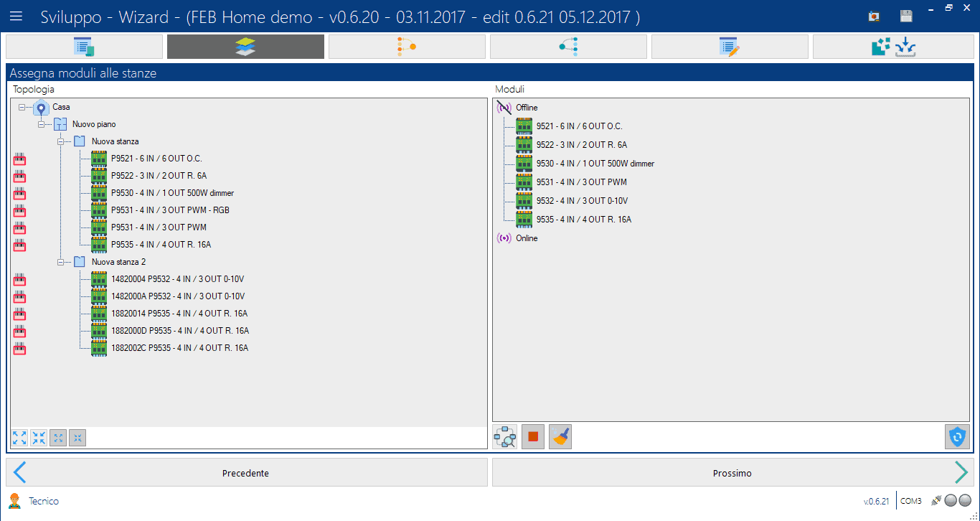
Task: Select module icon of P9521 in topology
Action: [x=99, y=159]
